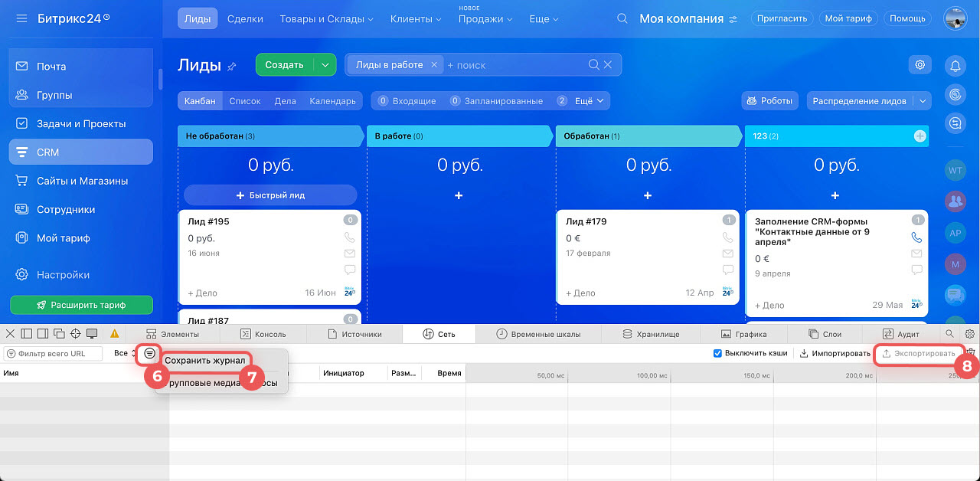Detach the inspector into a separate window

point(58,334)
